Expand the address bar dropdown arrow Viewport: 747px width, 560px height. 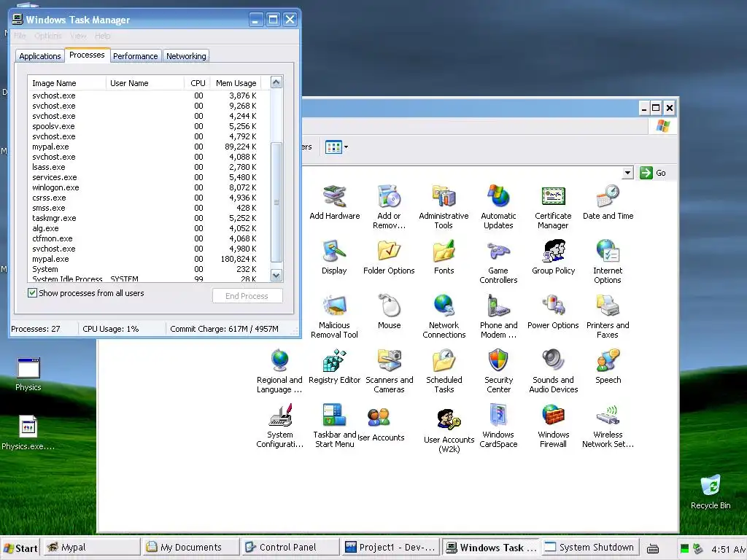coord(627,173)
